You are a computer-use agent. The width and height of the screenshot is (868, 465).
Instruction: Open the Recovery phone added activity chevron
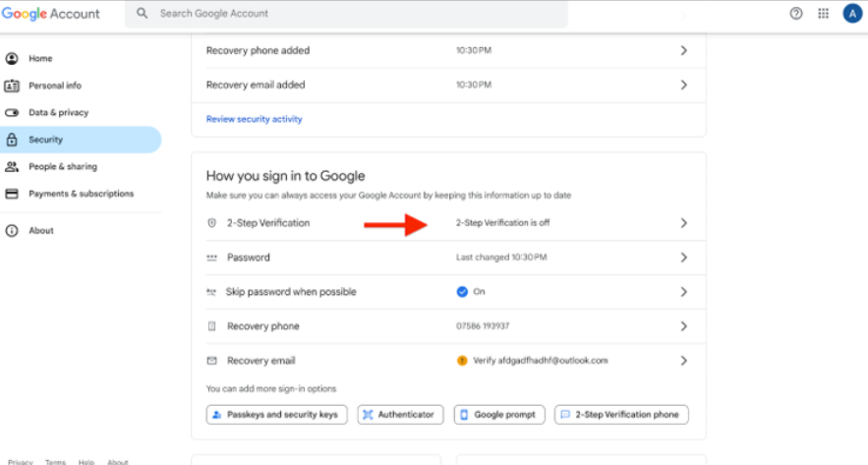(x=684, y=50)
